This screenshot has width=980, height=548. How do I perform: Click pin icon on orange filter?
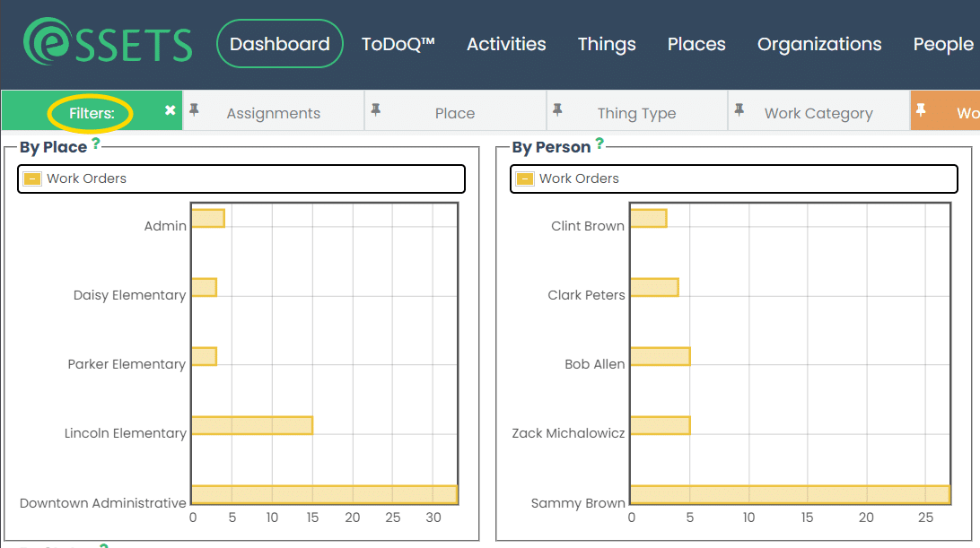click(921, 110)
